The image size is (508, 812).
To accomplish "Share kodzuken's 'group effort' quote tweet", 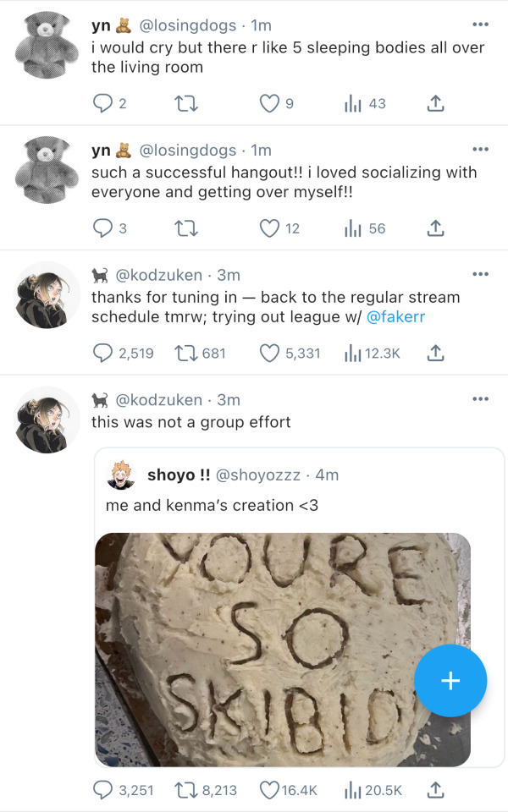I will click(435, 790).
